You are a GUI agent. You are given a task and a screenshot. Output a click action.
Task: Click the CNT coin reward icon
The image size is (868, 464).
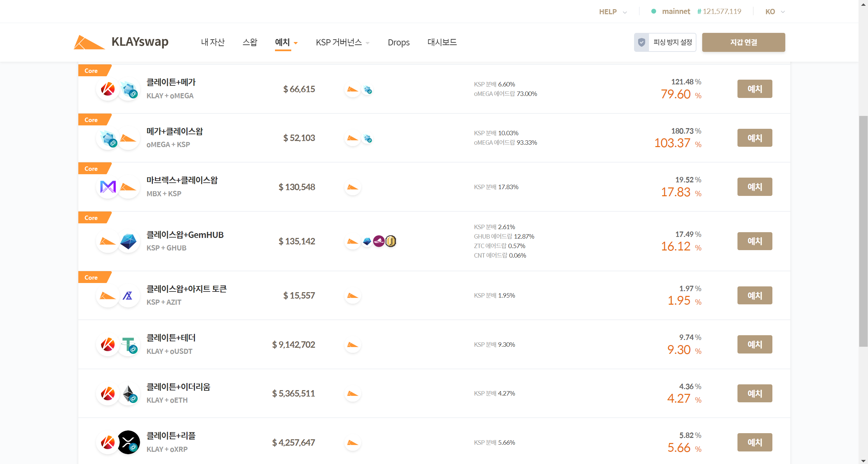pos(391,241)
